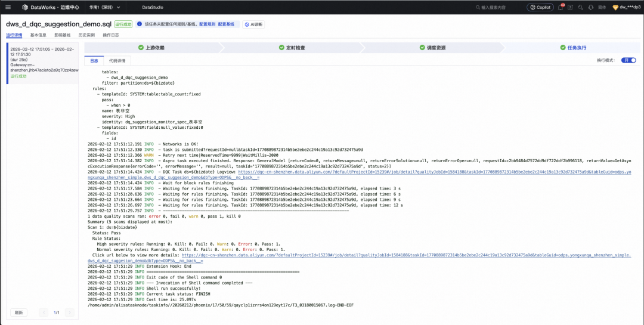Open the notification bell with red badge

pyautogui.click(x=561, y=7)
